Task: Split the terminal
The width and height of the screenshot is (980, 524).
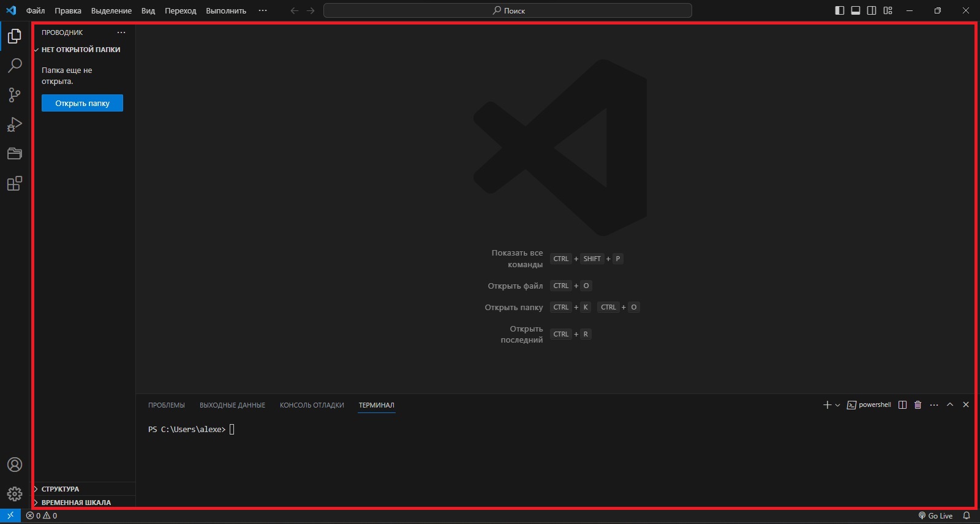Action: [902, 405]
